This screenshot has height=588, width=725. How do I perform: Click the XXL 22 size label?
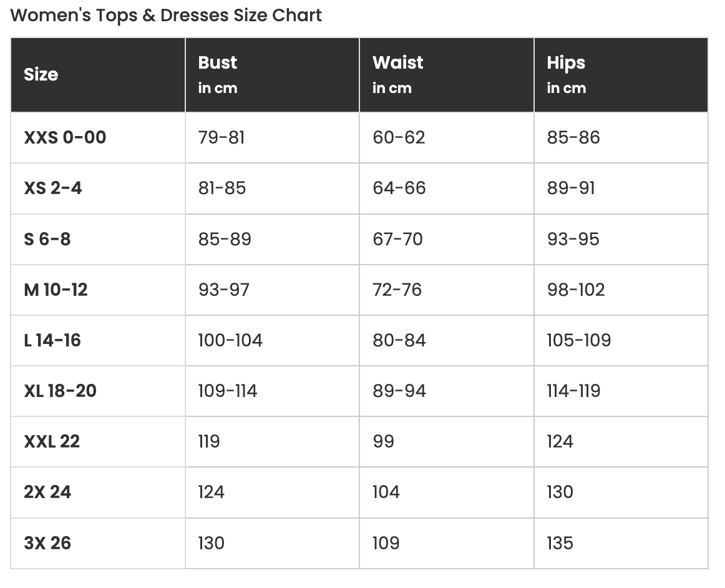click(52, 441)
